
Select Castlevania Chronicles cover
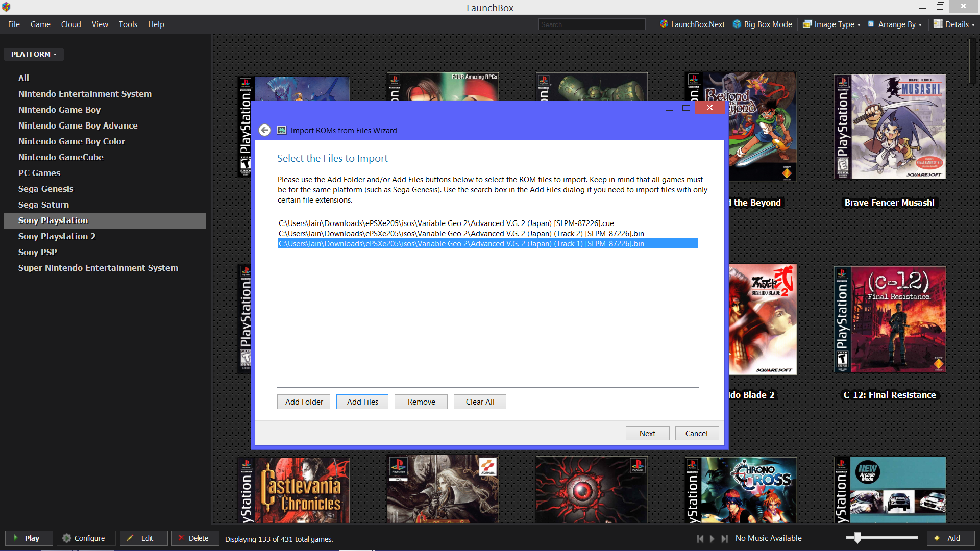(294, 490)
